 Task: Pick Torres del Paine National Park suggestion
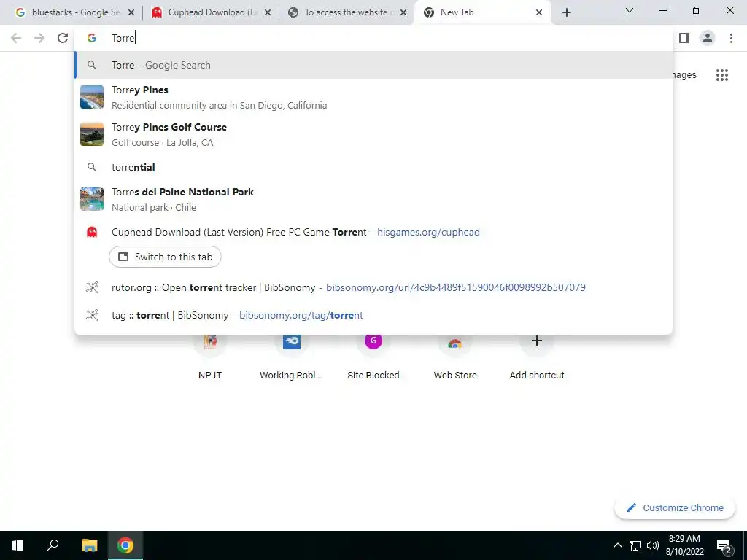tap(373, 199)
